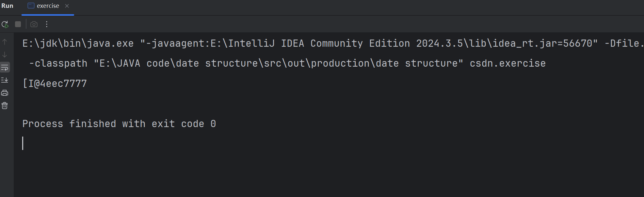Screen dimensions: 644x197
Task: Click the exercise tab's window icon
Action: 31,6
